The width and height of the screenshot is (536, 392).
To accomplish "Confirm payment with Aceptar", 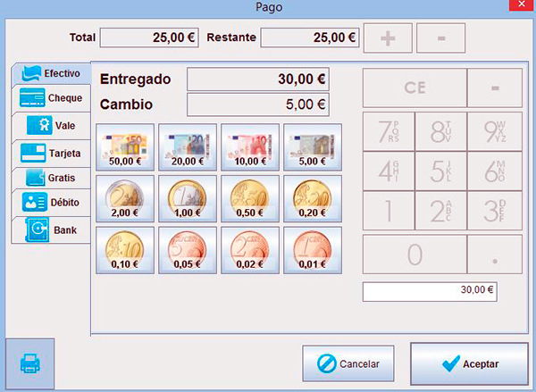I will (x=470, y=364).
